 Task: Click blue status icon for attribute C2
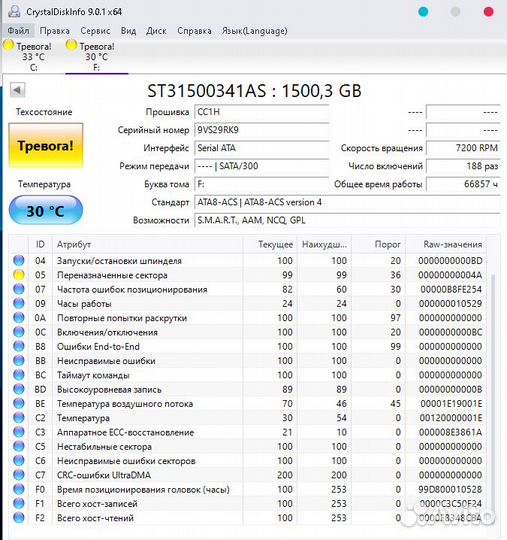point(19,418)
